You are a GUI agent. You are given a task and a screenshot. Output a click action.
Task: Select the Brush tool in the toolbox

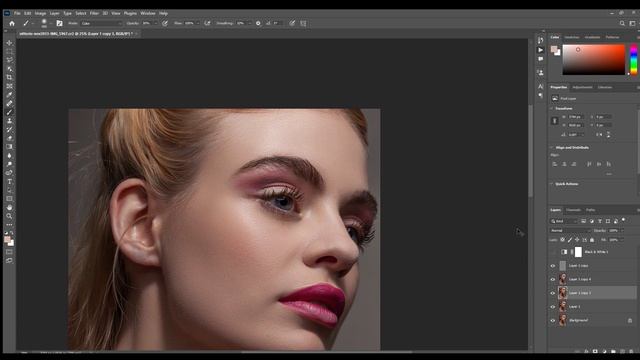9,112
